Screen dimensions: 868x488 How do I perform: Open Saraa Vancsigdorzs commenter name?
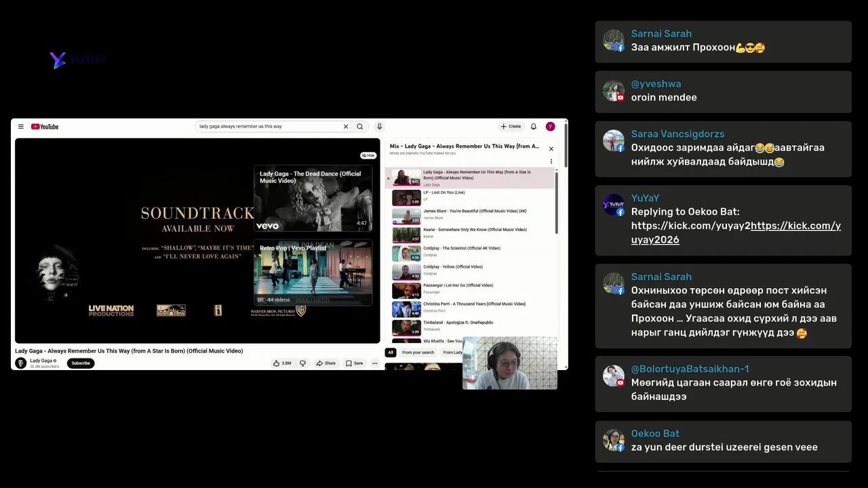click(677, 134)
